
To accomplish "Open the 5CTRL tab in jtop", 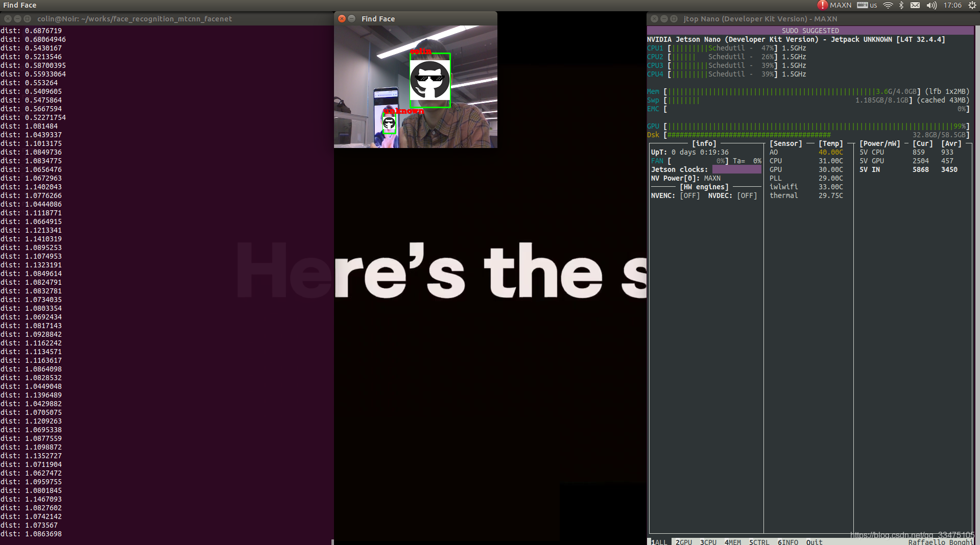I will [759, 542].
